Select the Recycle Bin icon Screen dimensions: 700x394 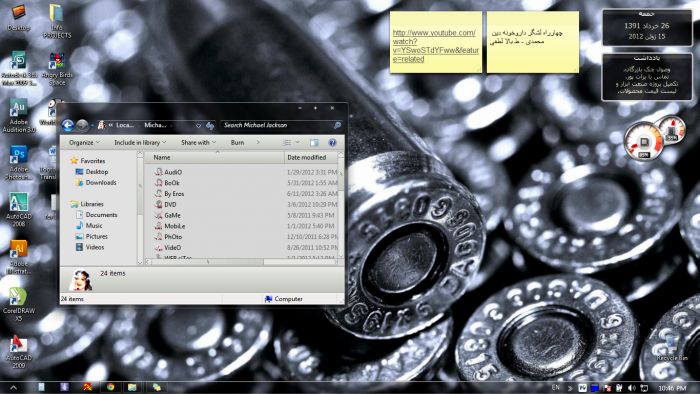(671, 348)
